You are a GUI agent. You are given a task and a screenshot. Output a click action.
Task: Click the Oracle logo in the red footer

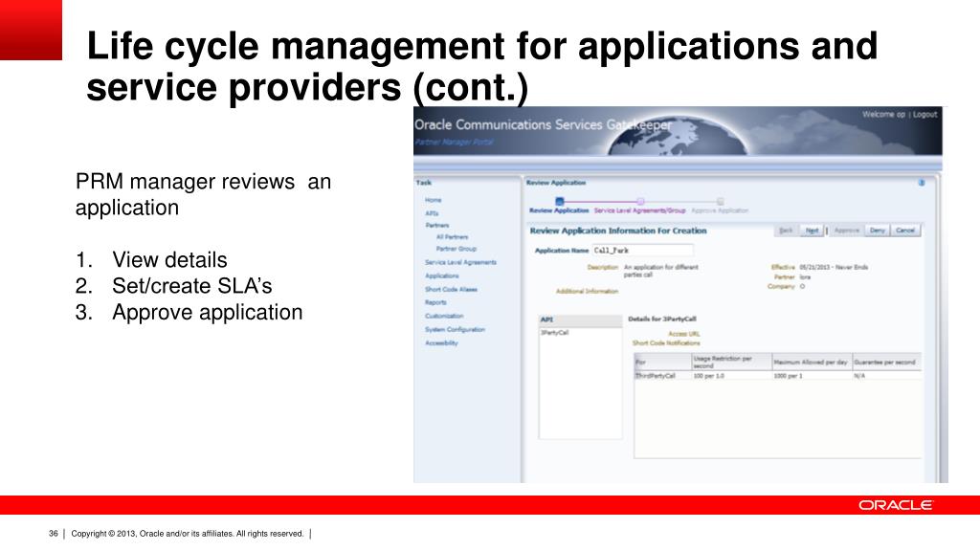(x=895, y=505)
